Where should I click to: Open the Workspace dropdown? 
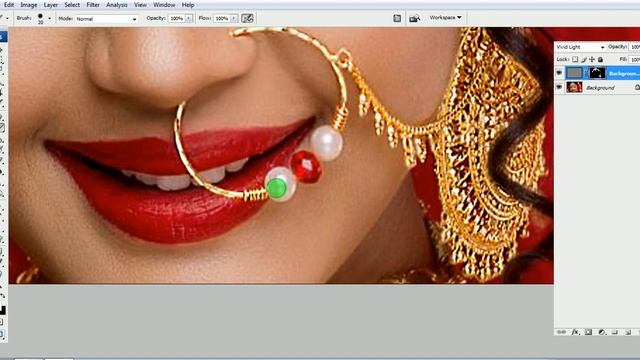[x=445, y=18]
